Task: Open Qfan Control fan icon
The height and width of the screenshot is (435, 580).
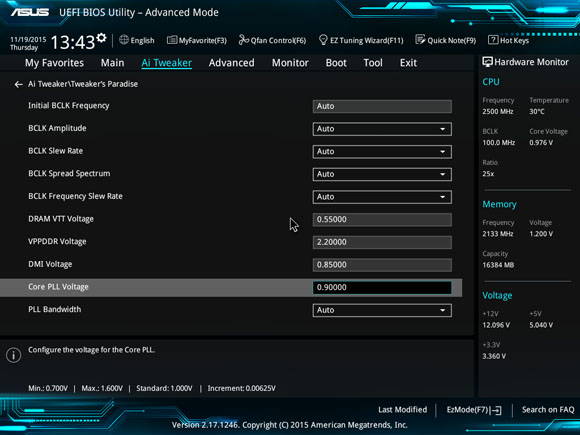Action: click(243, 40)
